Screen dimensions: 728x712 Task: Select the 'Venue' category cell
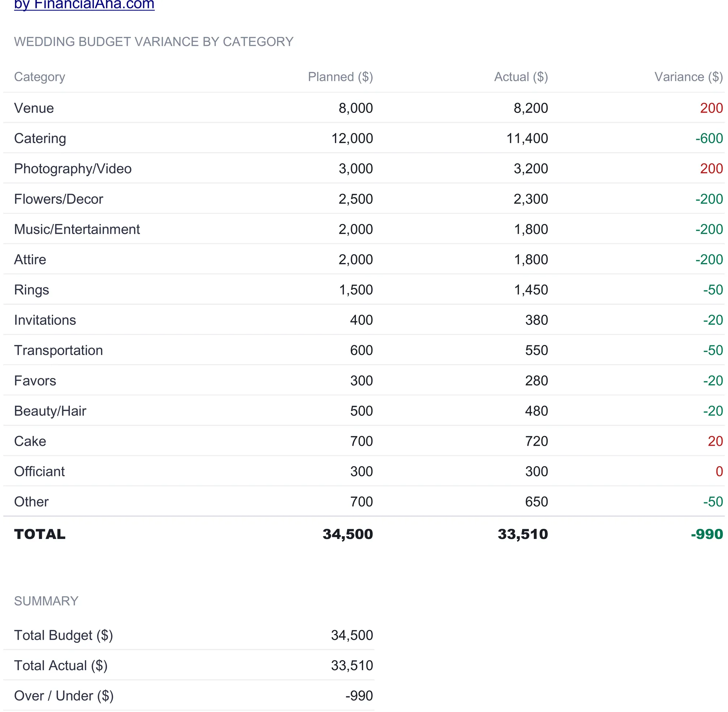pos(34,108)
